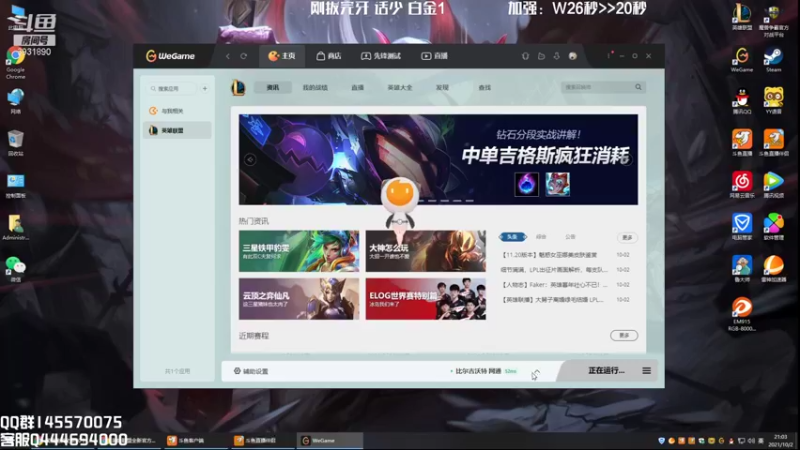Open the 大神怎么玩 news card
The image size is (800, 450).
[x=426, y=251]
